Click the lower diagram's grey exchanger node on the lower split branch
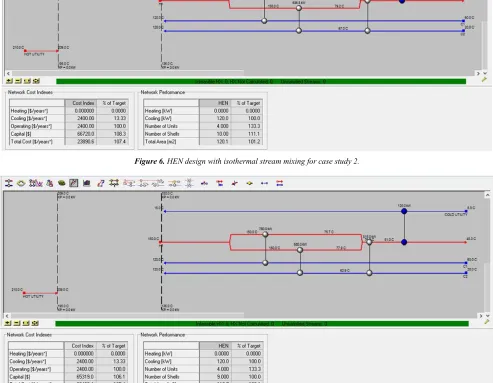This screenshot has height=383, width=493. pos(300,250)
